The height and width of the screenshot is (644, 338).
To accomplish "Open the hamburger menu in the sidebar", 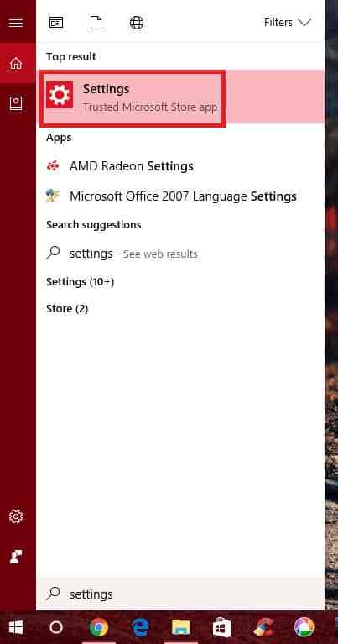I will [x=16, y=22].
